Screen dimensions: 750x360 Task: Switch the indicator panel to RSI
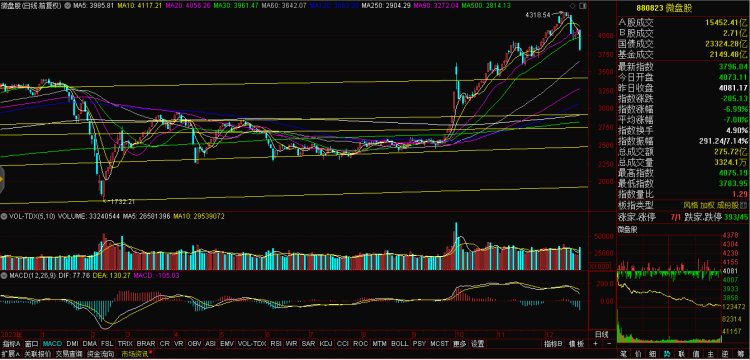click(x=276, y=344)
